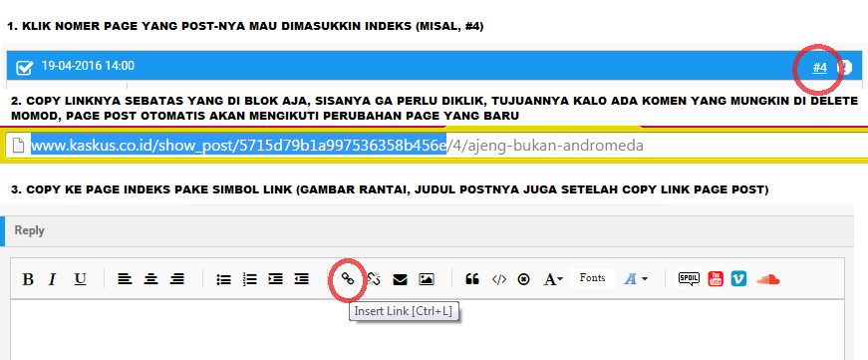868x360 pixels.
Task: Insert quote block
Action: point(472,279)
